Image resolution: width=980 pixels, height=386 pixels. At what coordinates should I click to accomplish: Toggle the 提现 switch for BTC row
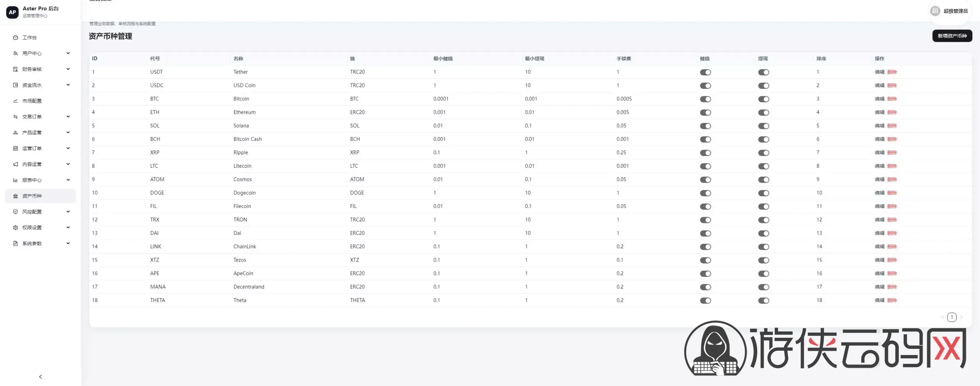coord(763,99)
